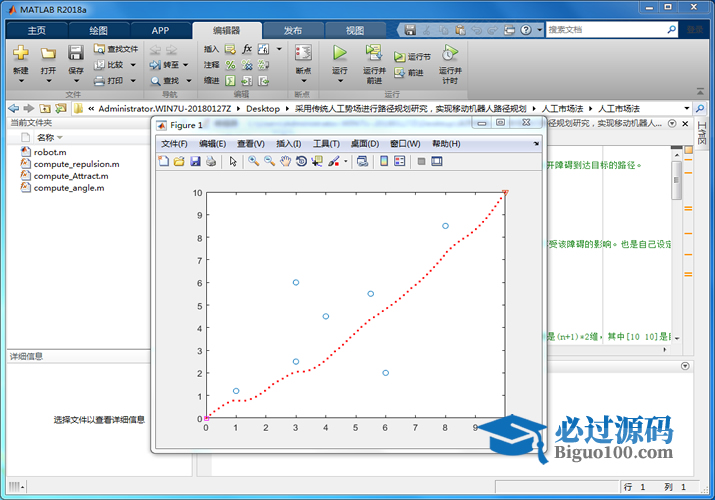715x500 pixels.
Task: Expand the Breakpoints (断点) dropdown arrow
Action: 303,81
